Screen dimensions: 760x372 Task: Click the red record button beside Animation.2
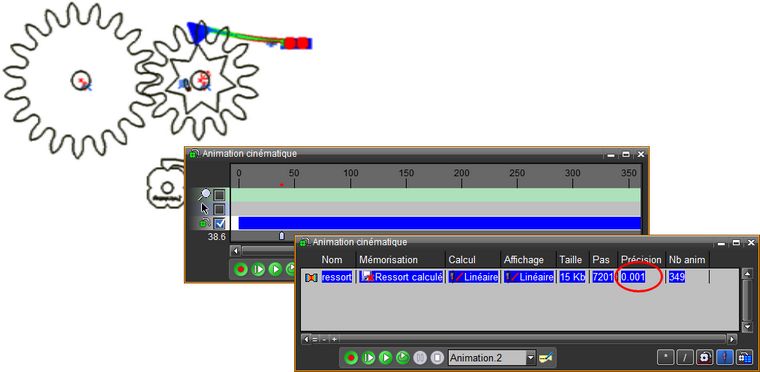351,358
